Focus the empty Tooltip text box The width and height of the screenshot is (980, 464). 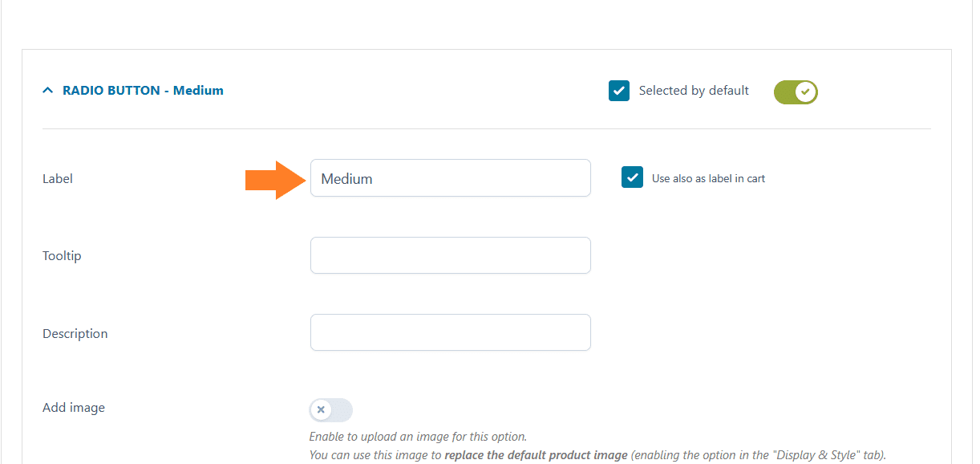click(451, 255)
